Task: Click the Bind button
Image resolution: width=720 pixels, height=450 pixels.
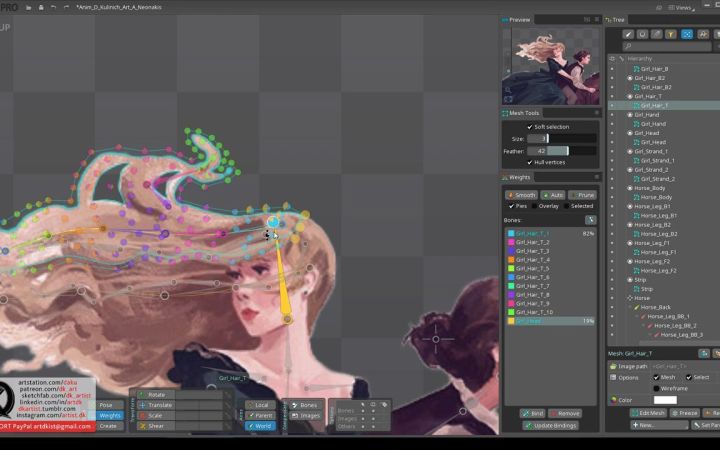Action: click(x=533, y=413)
